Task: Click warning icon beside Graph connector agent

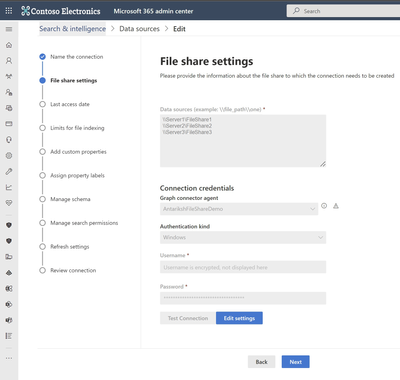Action: 336,206
